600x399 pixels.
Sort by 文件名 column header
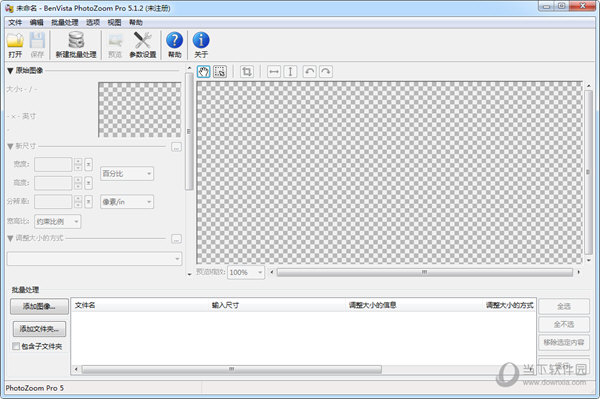140,305
